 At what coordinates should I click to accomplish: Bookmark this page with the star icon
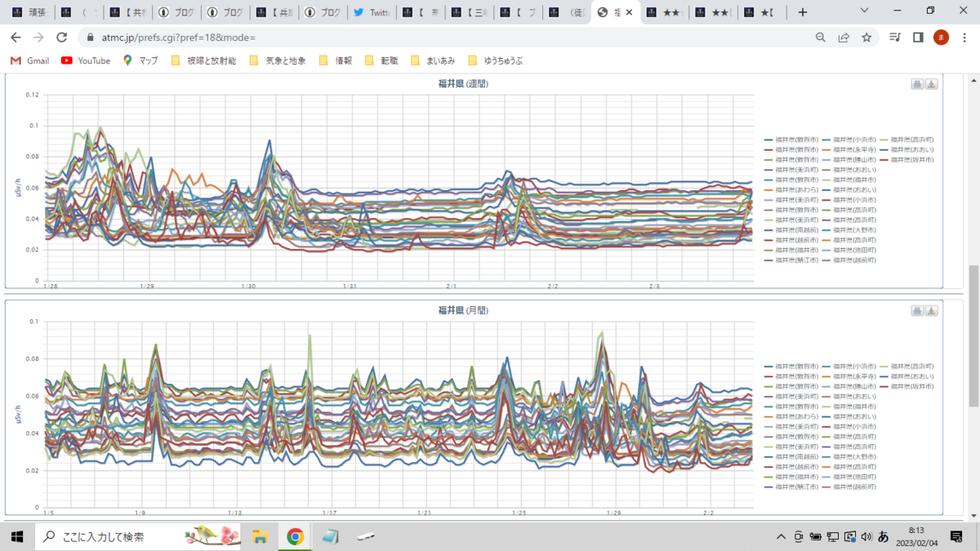click(x=866, y=38)
